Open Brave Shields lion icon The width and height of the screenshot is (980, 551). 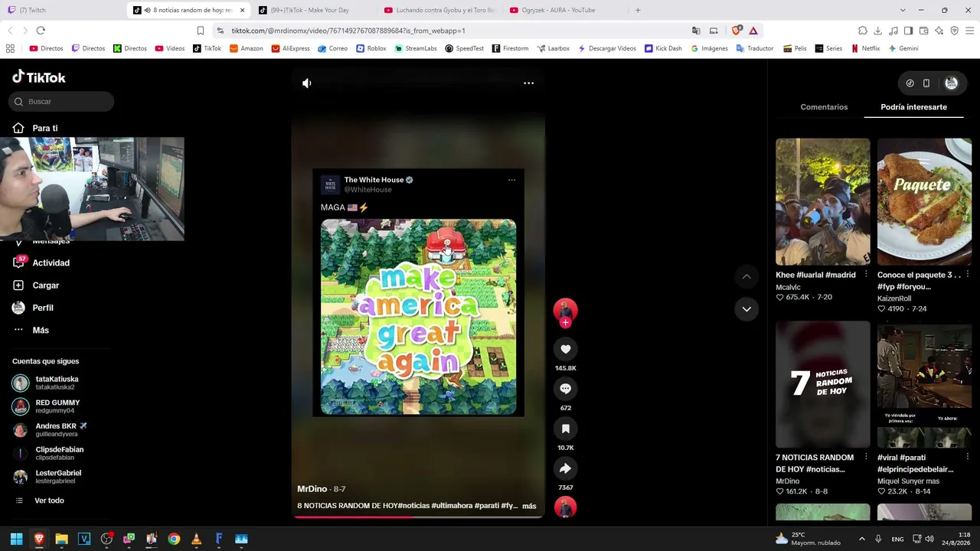(737, 31)
